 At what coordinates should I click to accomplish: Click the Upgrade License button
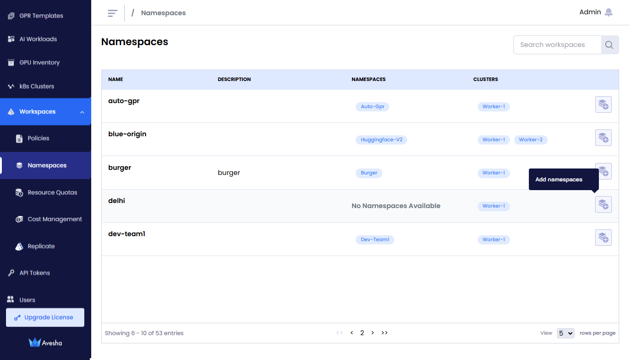(x=45, y=318)
